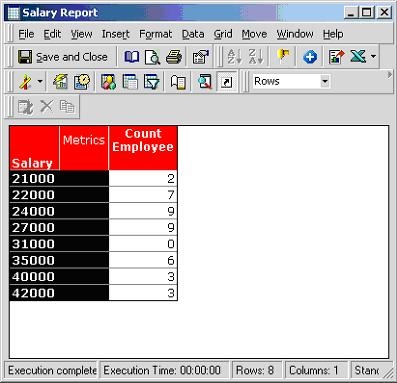The height and width of the screenshot is (383, 397).
Task: Click the Count Employee column header
Action: click(143, 148)
